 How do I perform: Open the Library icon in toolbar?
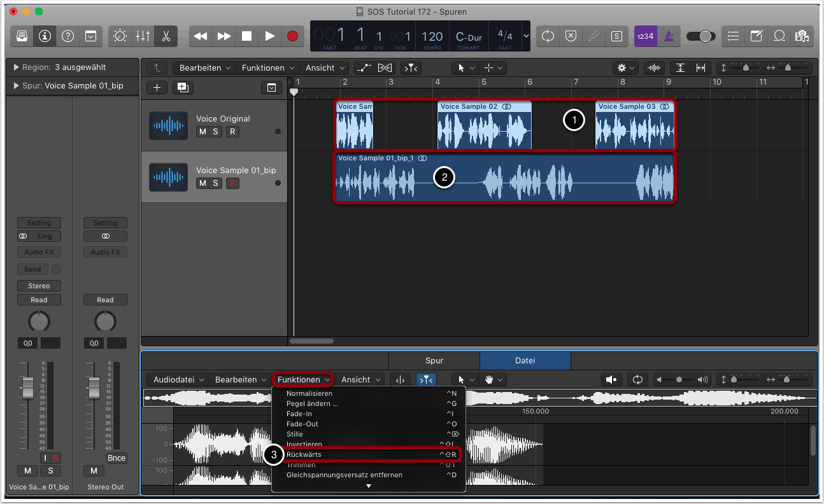point(22,36)
